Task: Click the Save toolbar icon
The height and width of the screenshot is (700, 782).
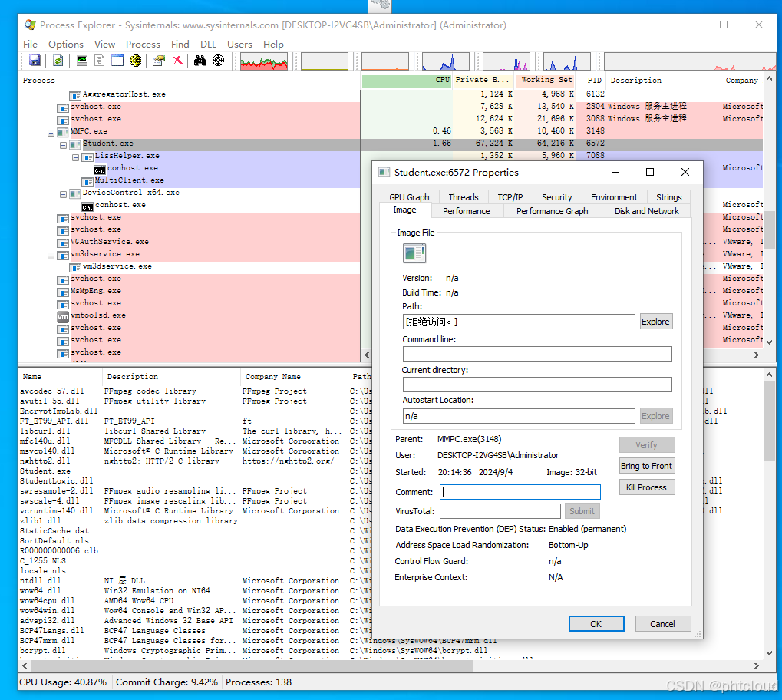Action: click(35, 61)
